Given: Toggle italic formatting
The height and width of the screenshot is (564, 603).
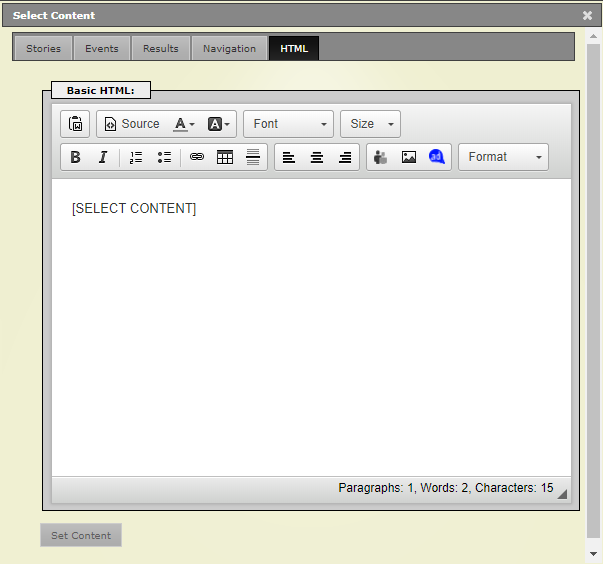Looking at the screenshot, I should [103, 157].
